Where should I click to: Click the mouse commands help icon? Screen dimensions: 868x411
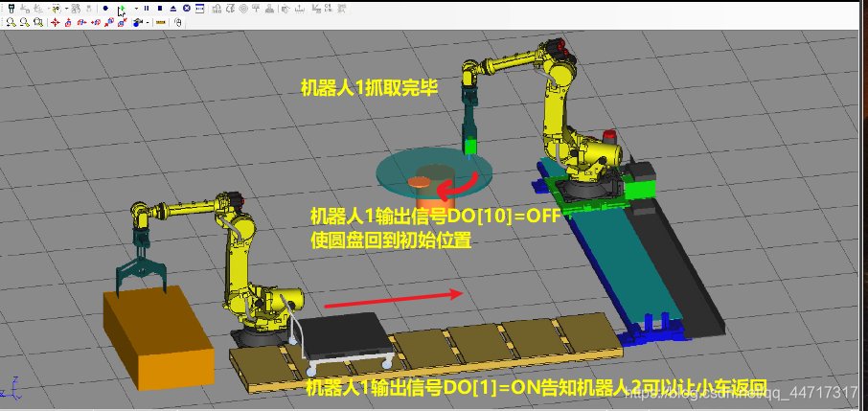(178, 23)
